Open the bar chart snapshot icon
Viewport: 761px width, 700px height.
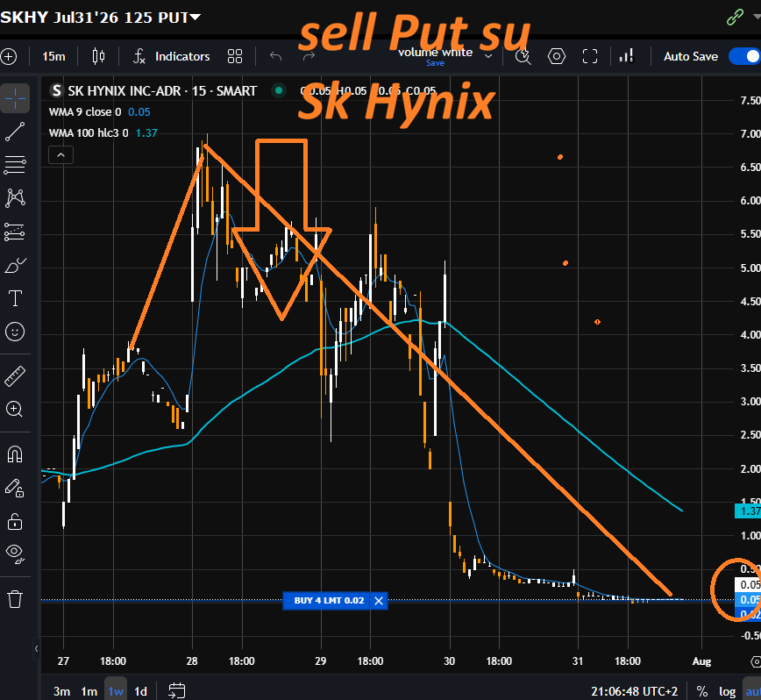point(627,57)
